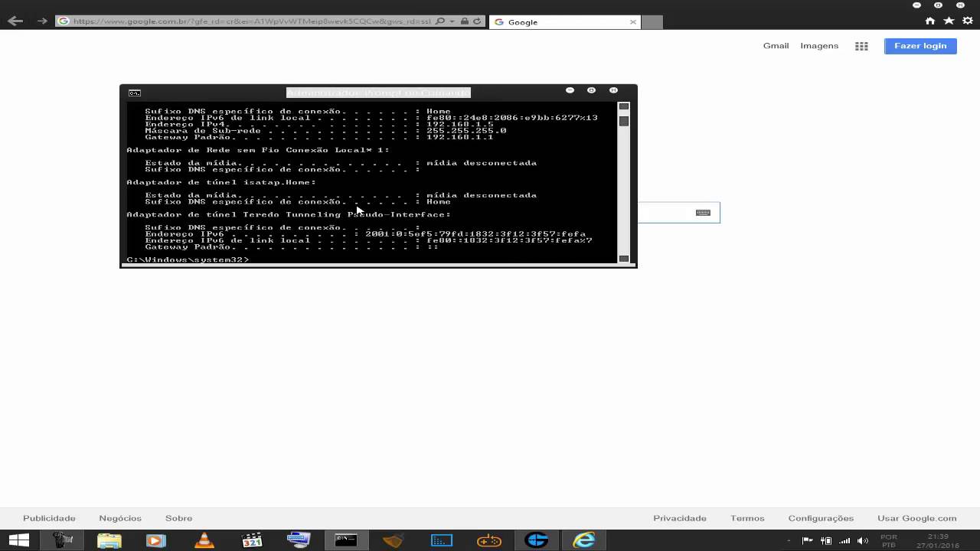Viewport: 980px width, 551px height.
Task: Refresh the page with the reload icon
Action: click(x=478, y=21)
